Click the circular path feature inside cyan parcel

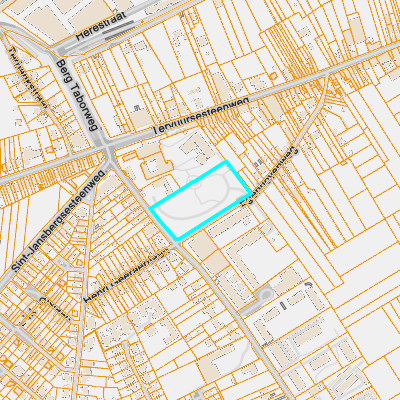coord(194,183)
